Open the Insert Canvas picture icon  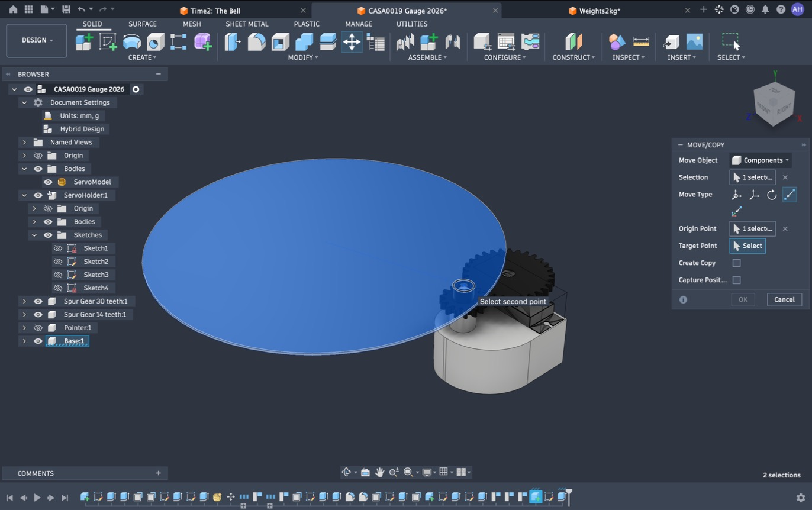[694, 42]
